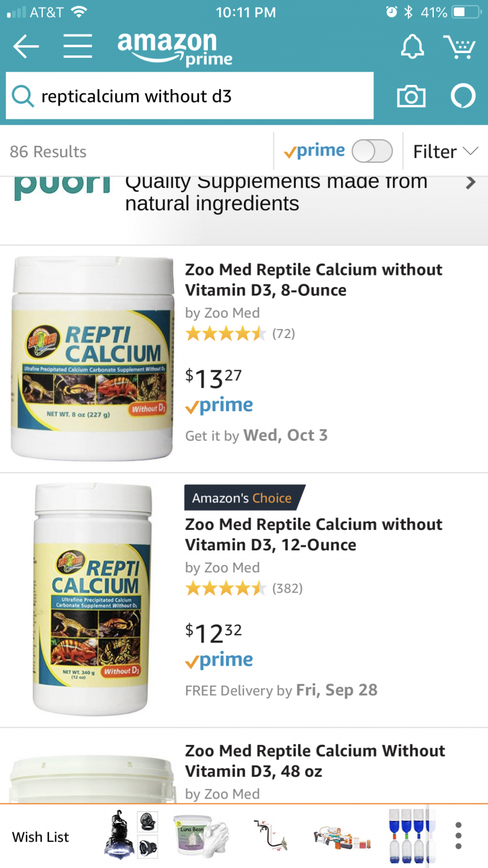Open the hamburger menu
Viewport: 488px width, 868px height.
78,46
